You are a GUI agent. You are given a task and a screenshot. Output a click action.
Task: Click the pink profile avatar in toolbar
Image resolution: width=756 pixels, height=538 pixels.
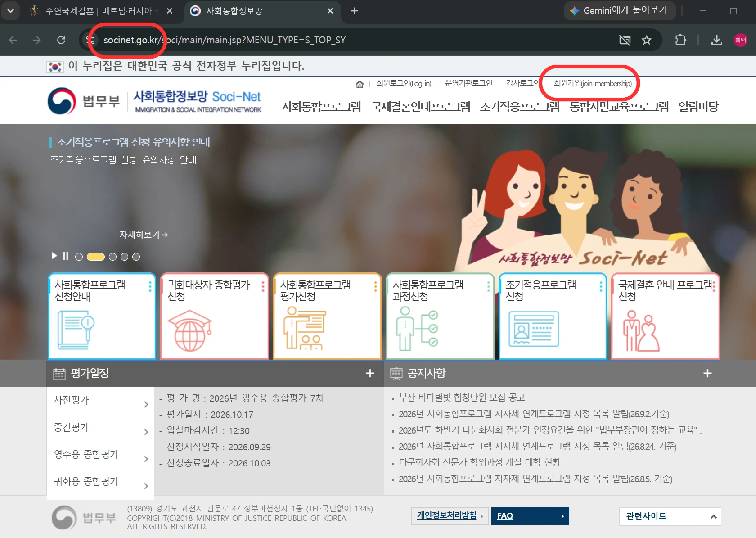click(x=740, y=40)
